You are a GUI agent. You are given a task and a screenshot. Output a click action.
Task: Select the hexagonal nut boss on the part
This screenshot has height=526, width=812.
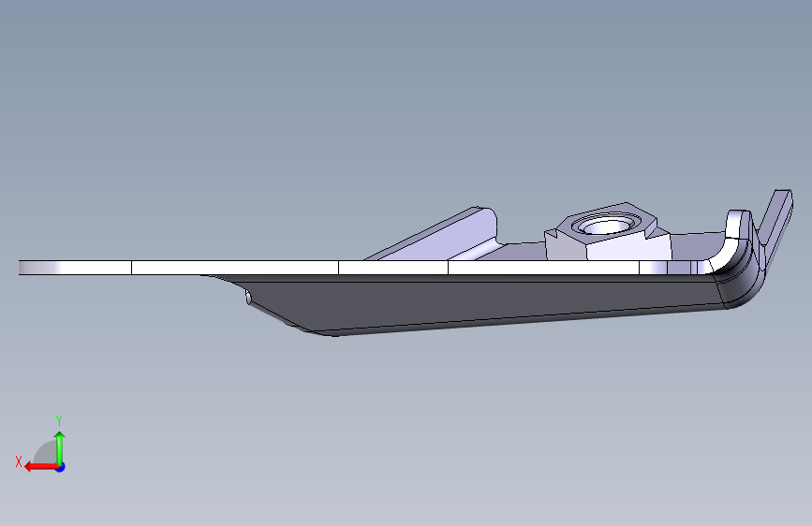coord(608,232)
